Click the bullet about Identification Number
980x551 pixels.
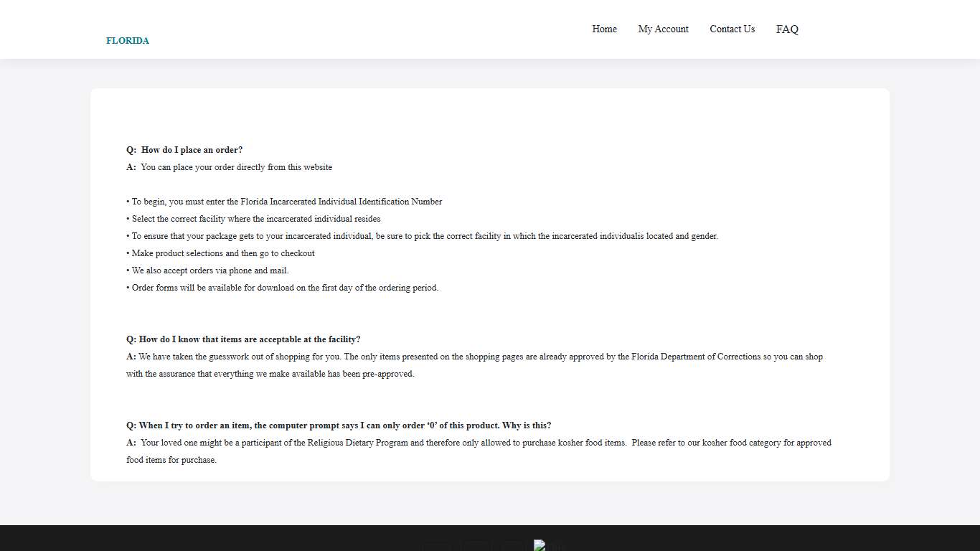284,202
